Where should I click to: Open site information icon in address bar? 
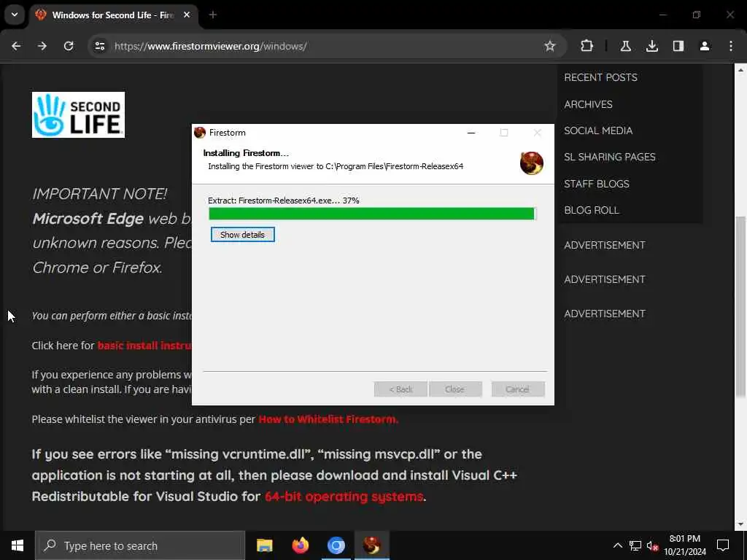[99, 46]
